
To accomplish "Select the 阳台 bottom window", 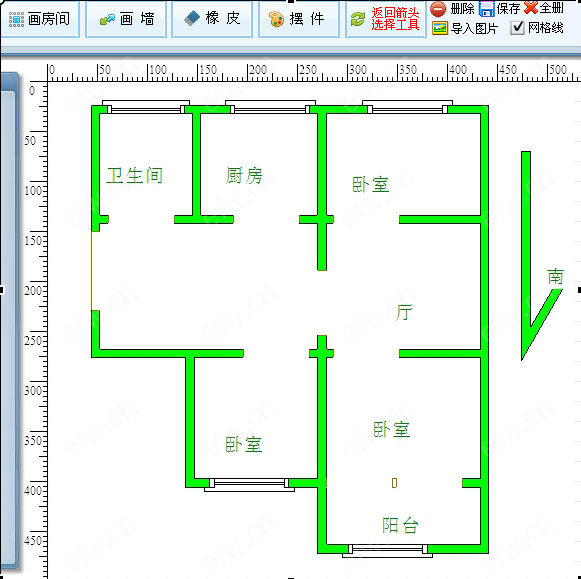I will [387, 551].
